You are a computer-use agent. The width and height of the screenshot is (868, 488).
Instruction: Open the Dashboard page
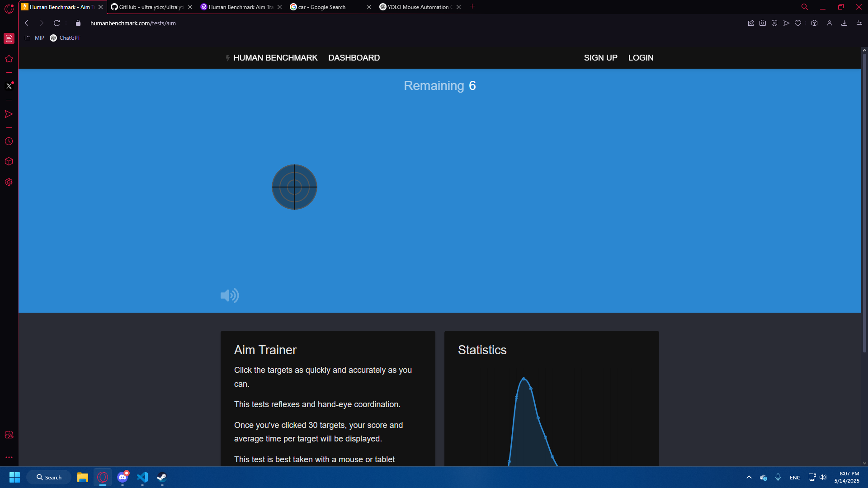354,58
